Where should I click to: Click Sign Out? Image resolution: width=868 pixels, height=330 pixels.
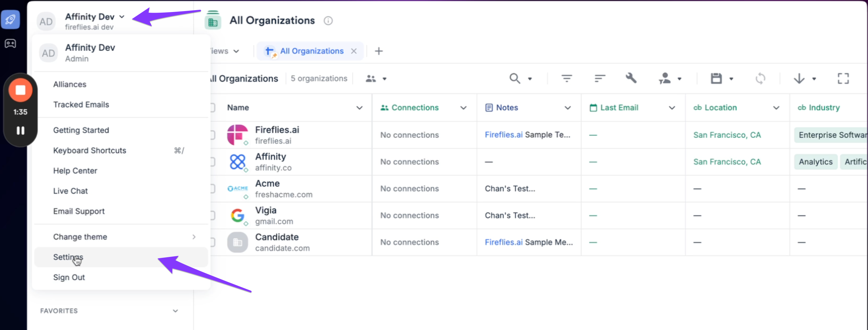tap(69, 277)
